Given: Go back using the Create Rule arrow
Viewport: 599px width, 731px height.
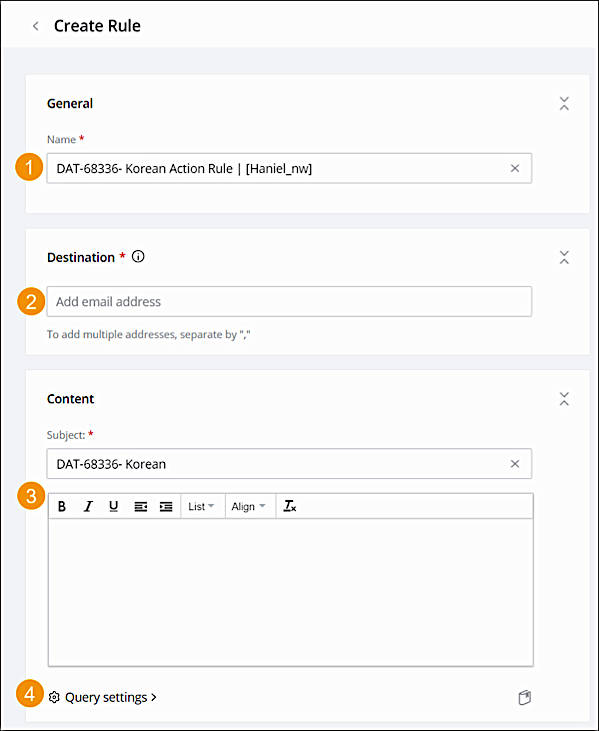Looking at the screenshot, I should pyautogui.click(x=36, y=26).
